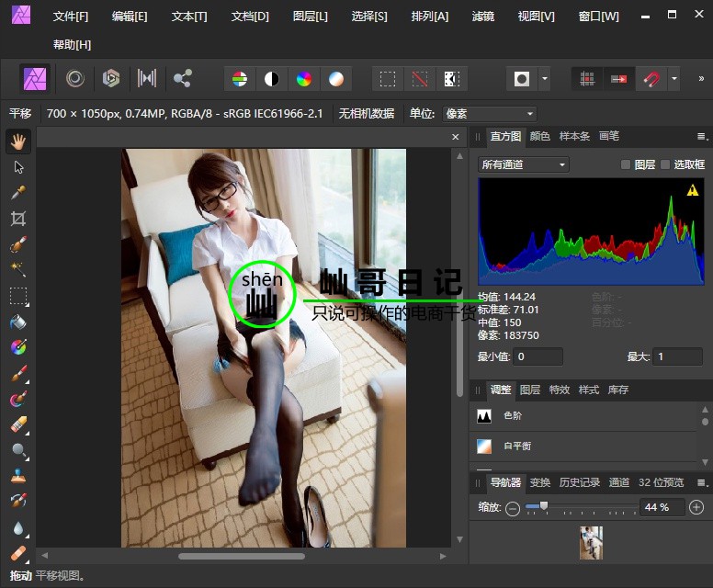Expand toolbar overflow chevron
Image resolution: width=713 pixels, height=588 pixels.
(x=701, y=79)
